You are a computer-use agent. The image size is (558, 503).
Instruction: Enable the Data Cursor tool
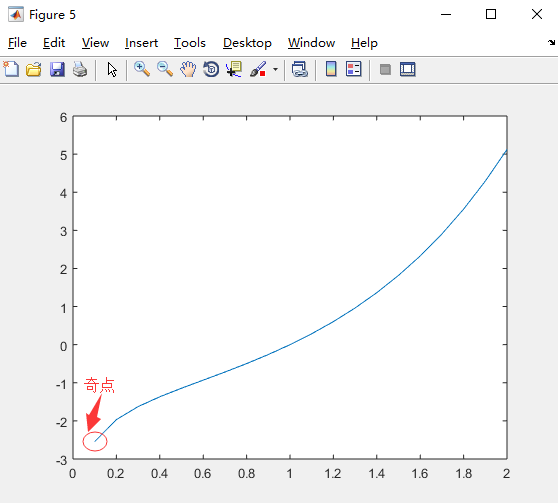234,69
